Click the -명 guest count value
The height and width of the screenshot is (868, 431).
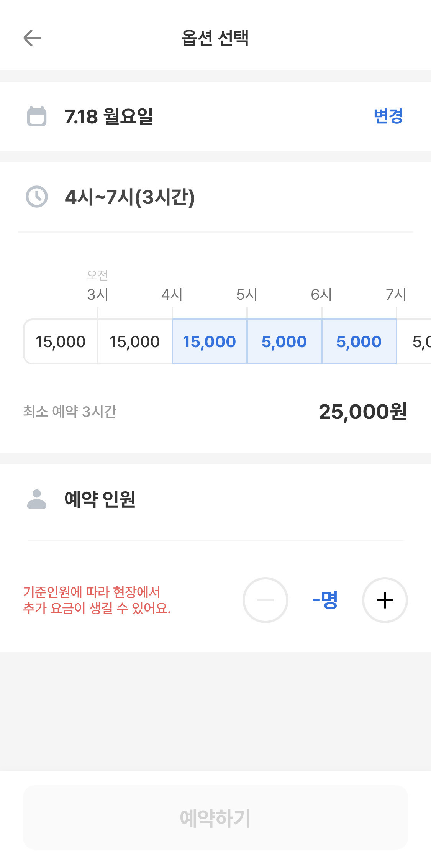pyautogui.click(x=325, y=600)
